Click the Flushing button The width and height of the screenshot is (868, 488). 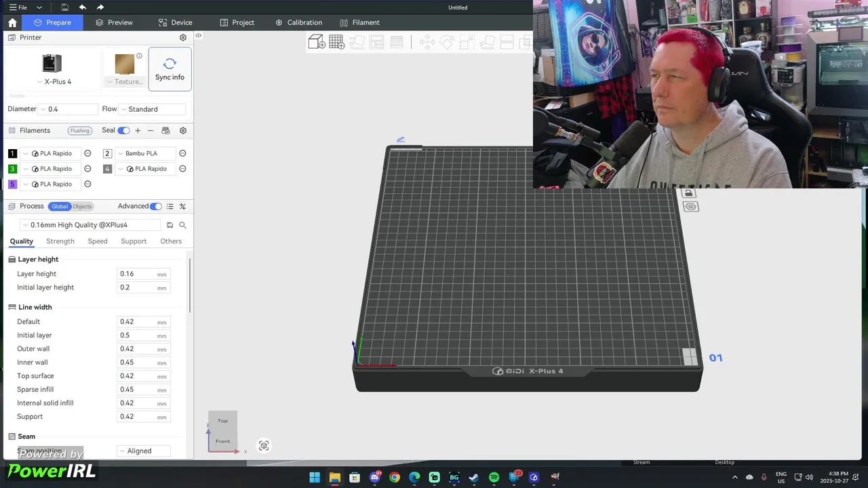pos(80,131)
